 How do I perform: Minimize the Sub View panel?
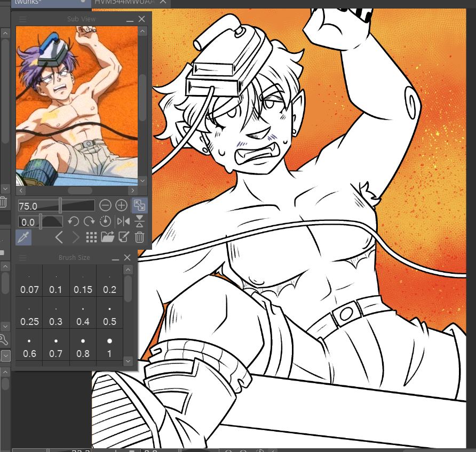130,20
